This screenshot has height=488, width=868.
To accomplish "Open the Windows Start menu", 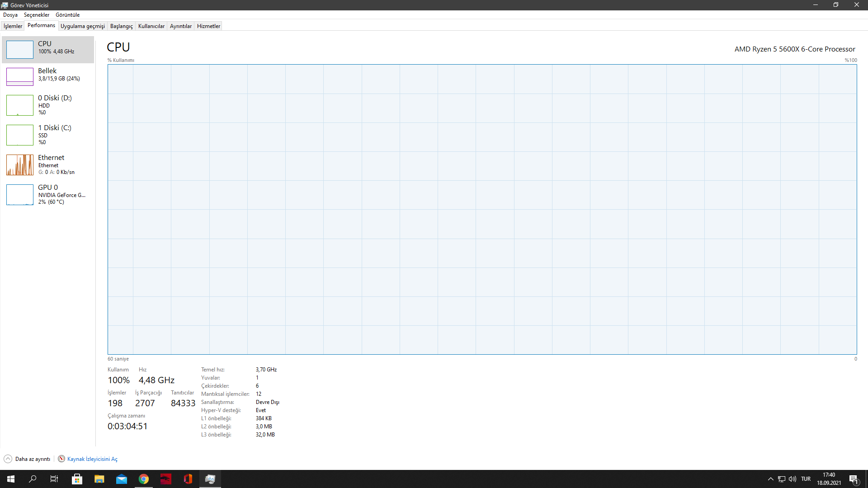I will click(x=11, y=479).
